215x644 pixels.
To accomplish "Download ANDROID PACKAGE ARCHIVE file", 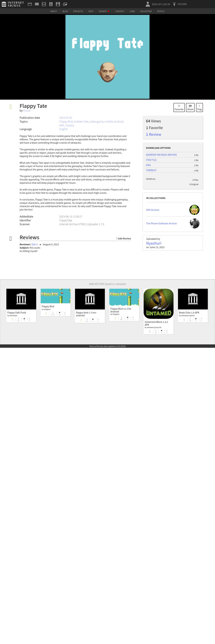I will pyautogui.click(x=161, y=155).
